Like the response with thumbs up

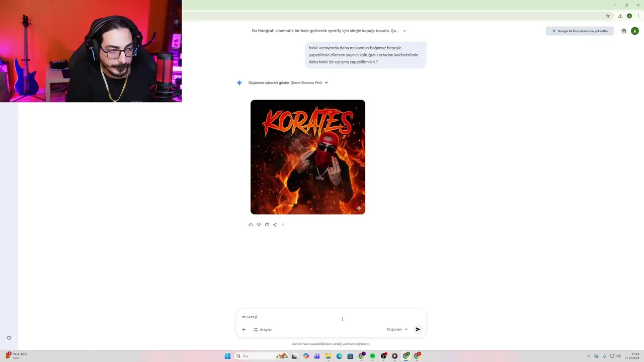[251, 225]
